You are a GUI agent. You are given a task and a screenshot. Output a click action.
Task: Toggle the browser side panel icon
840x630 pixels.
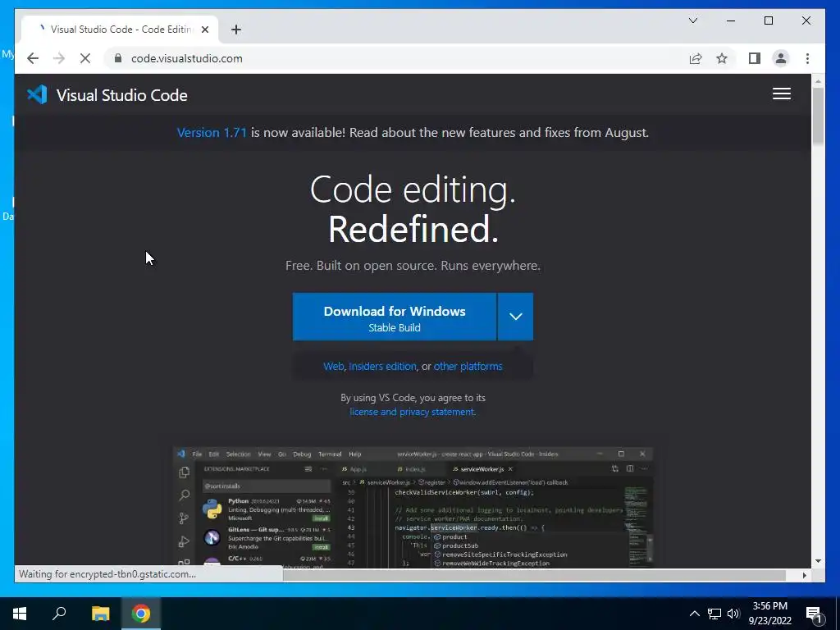pos(755,58)
